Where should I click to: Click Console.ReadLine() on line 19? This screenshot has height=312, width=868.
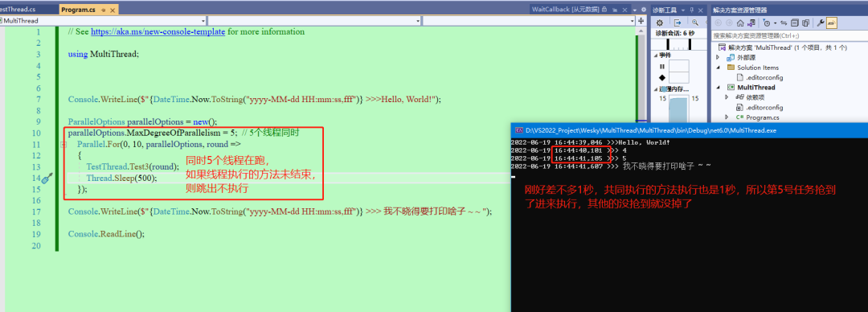106,234
